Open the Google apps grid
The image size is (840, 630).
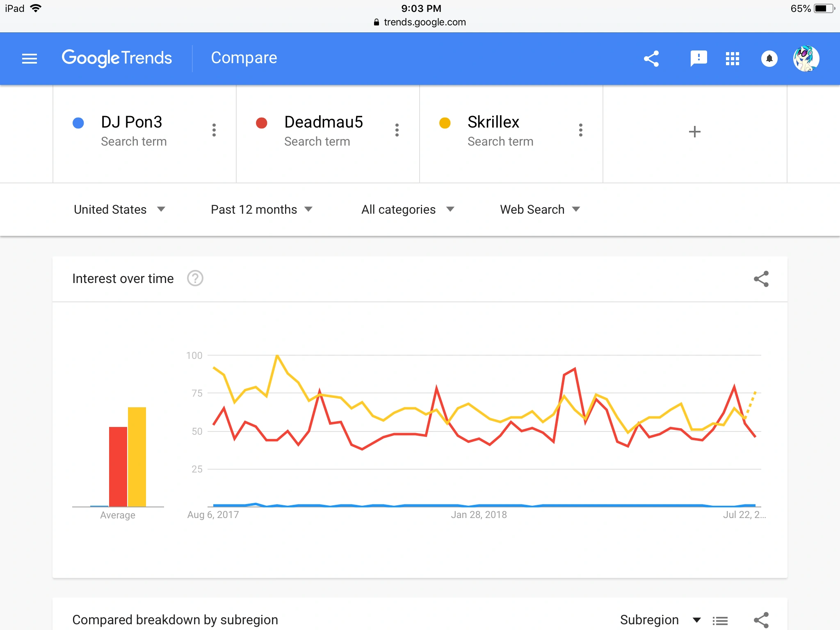[732, 59]
